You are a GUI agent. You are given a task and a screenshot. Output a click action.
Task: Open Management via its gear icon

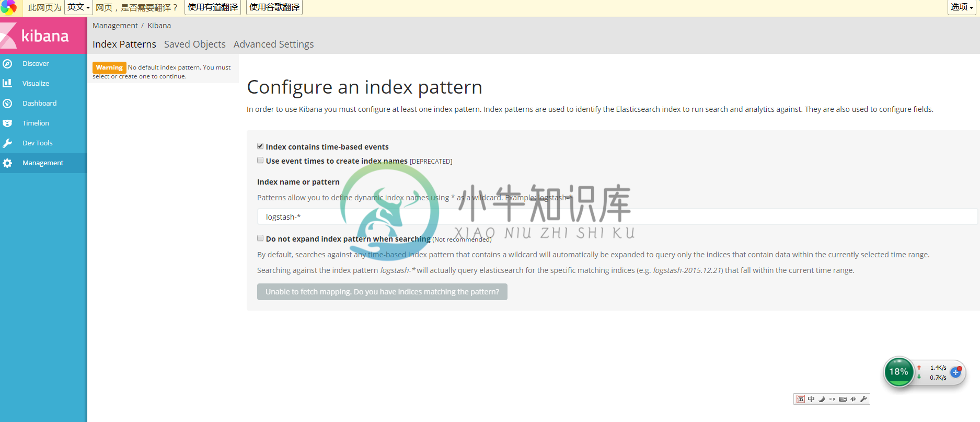[x=7, y=163]
